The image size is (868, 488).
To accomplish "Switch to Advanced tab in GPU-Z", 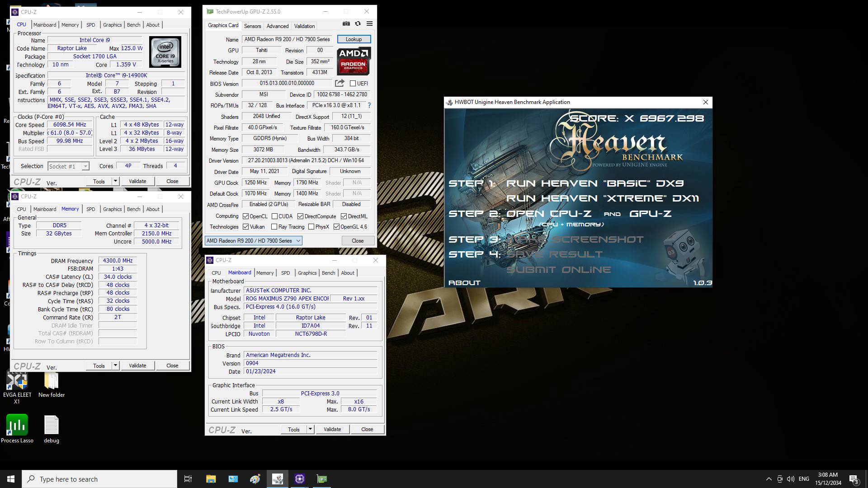I will pos(278,26).
